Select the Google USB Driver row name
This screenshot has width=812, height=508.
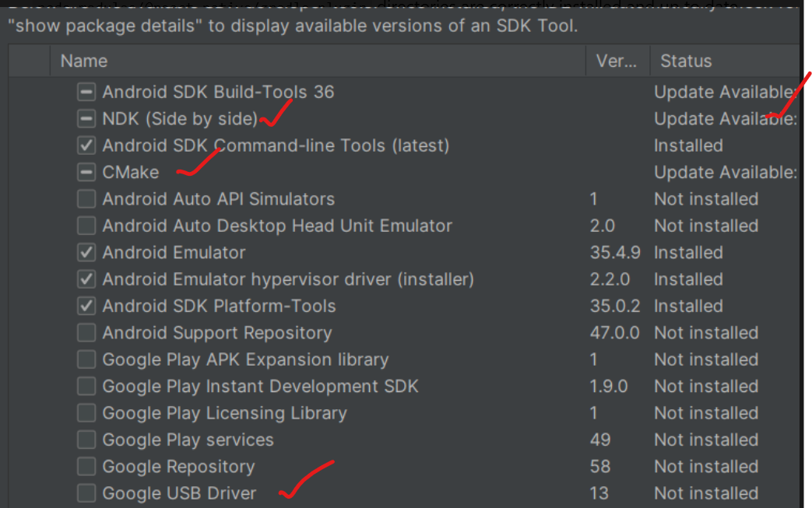click(x=179, y=493)
